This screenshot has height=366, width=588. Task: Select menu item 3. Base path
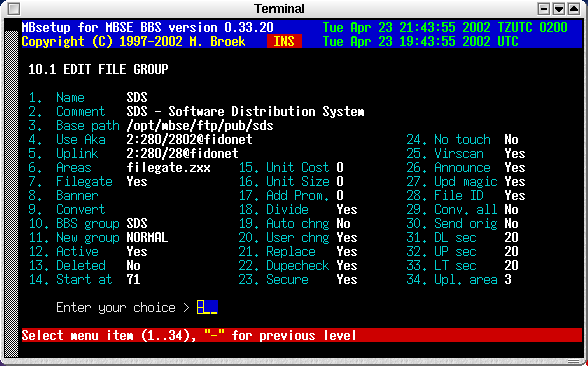[x=74, y=126]
